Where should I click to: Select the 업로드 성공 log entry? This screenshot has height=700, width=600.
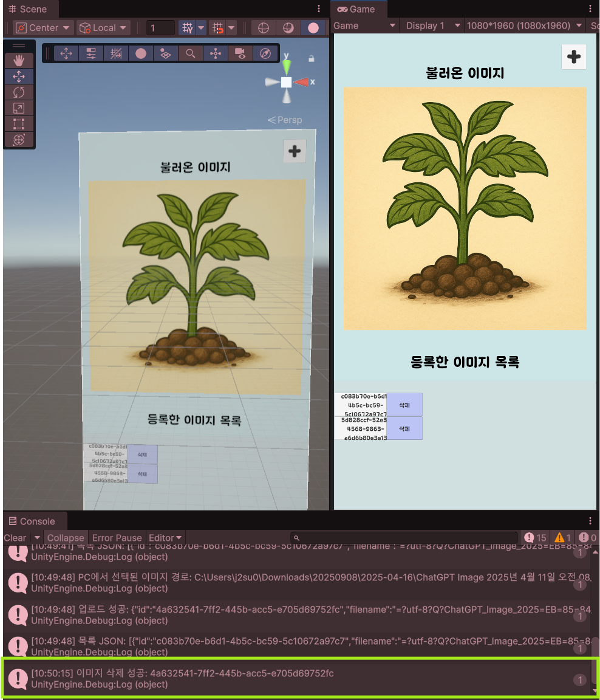296,615
